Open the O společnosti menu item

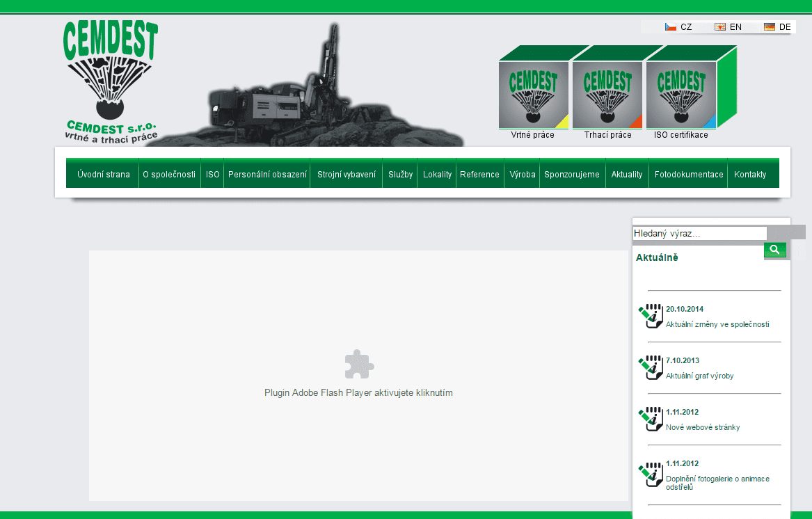pos(169,175)
